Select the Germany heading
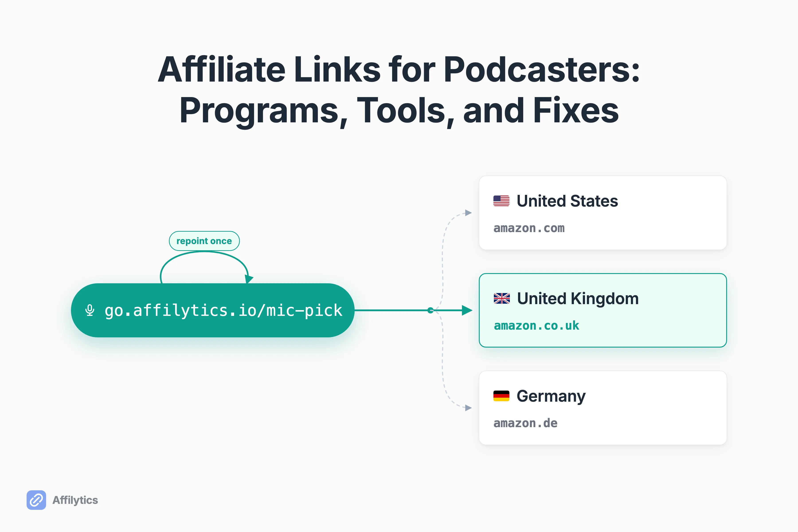This screenshot has width=798, height=532. pos(551,396)
